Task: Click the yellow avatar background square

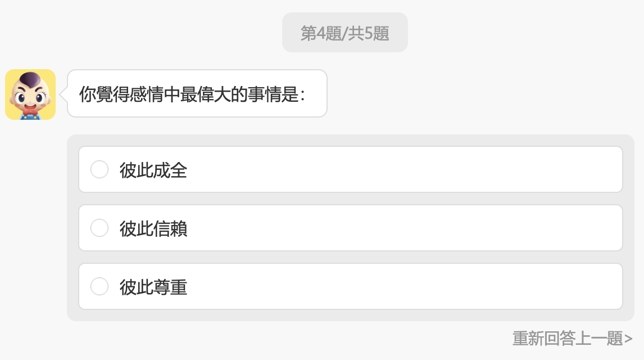Action: click(30, 94)
